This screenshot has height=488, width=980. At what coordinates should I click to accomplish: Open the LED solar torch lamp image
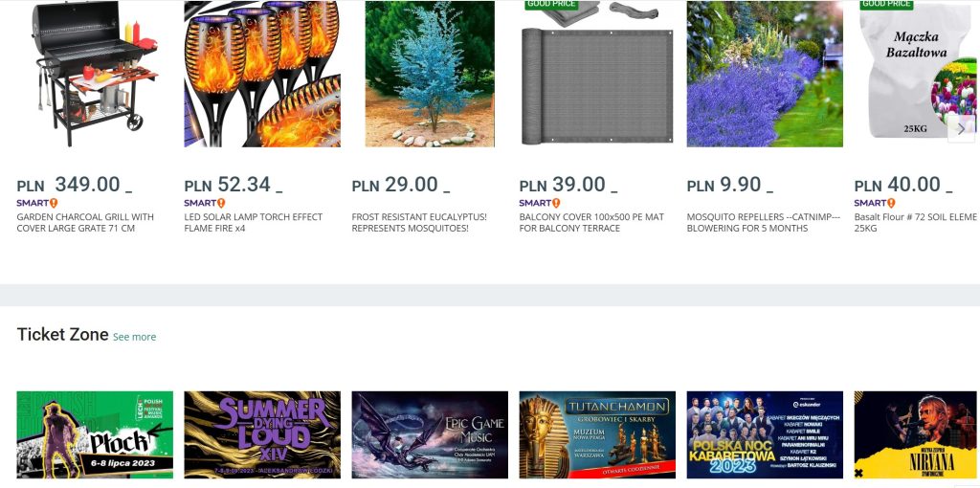tap(262, 74)
